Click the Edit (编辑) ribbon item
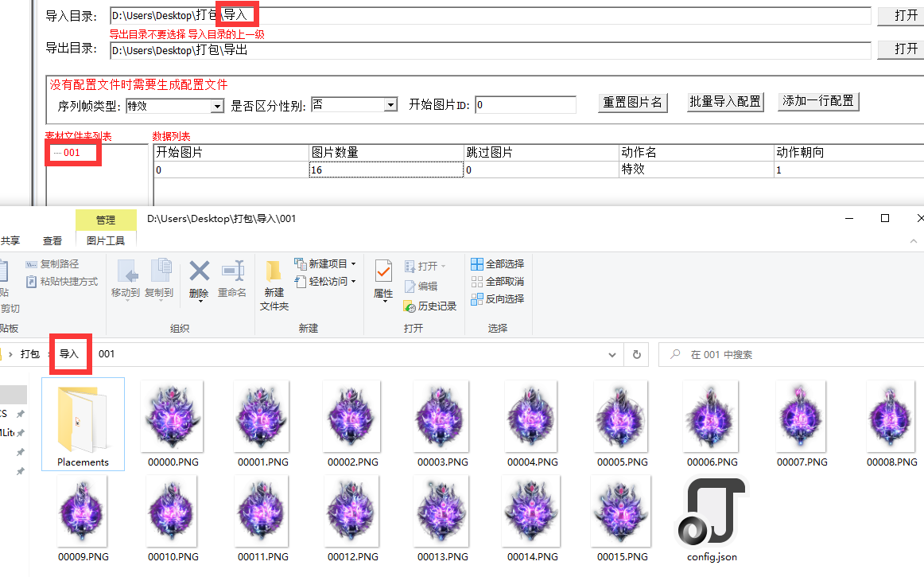 pos(421,287)
